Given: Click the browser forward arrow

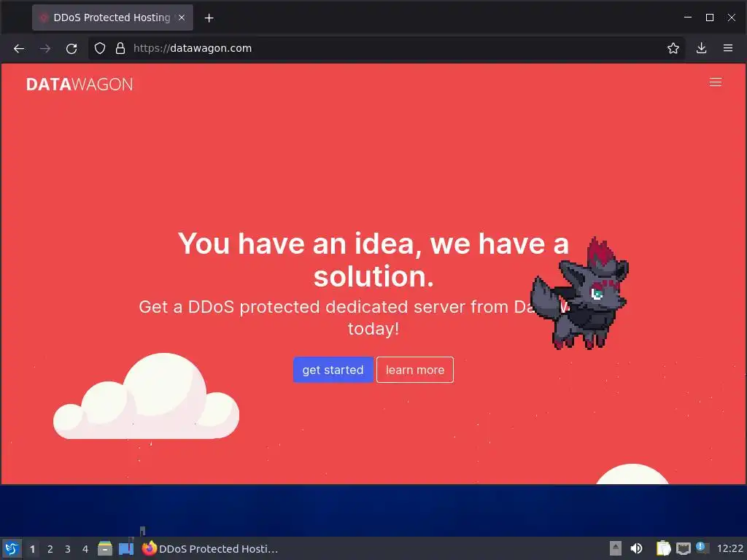Looking at the screenshot, I should click(45, 49).
